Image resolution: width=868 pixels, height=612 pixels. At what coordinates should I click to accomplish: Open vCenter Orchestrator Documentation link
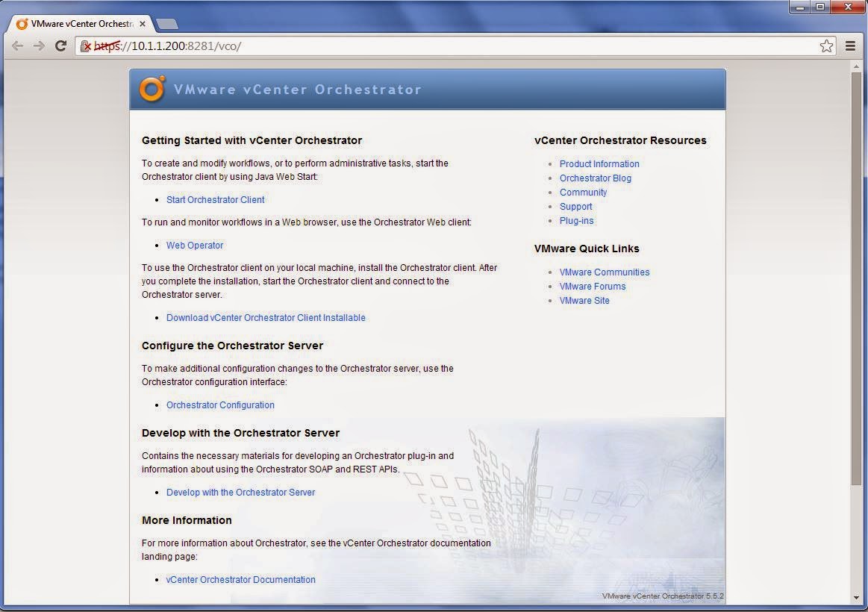241,580
